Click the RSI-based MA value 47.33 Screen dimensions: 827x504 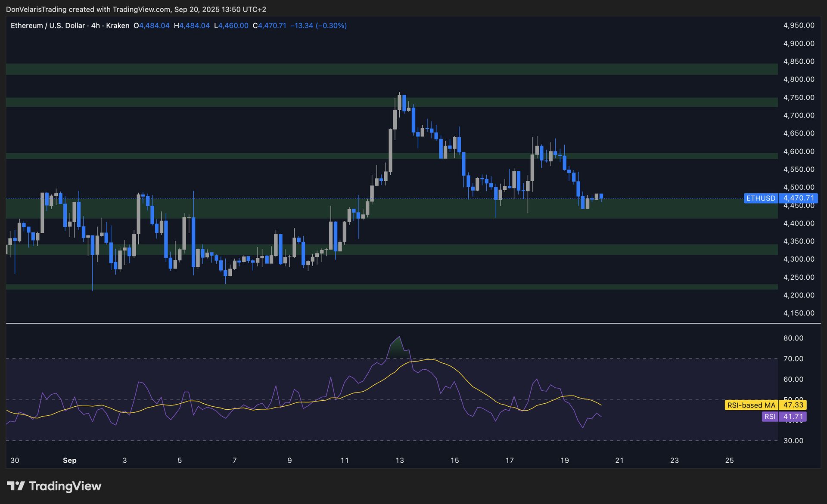793,405
